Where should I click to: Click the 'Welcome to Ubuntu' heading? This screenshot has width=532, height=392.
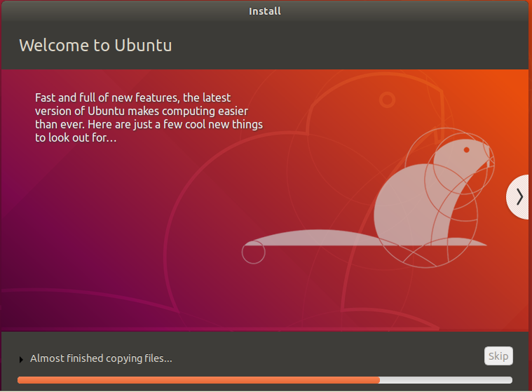coord(95,46)
